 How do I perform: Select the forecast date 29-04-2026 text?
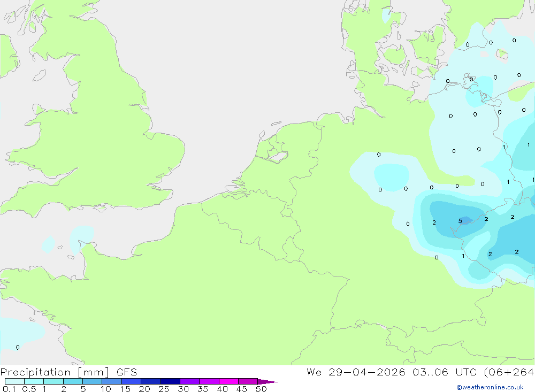tap(367, 372)
